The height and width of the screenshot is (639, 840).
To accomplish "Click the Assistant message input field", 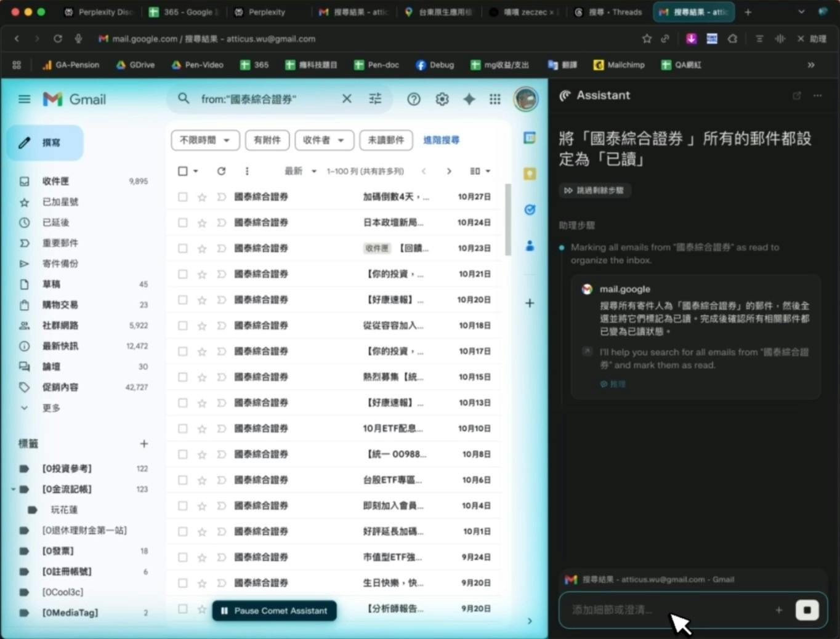I will point(665,609).
